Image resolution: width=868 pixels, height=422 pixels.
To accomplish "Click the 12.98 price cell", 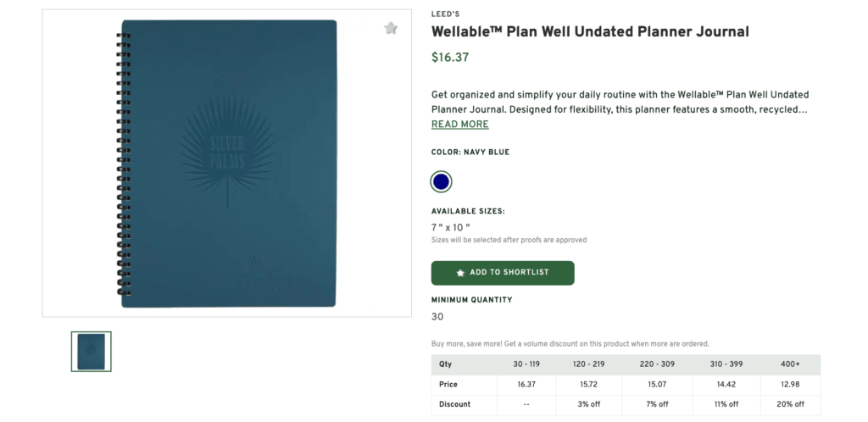I will [789, 384].
